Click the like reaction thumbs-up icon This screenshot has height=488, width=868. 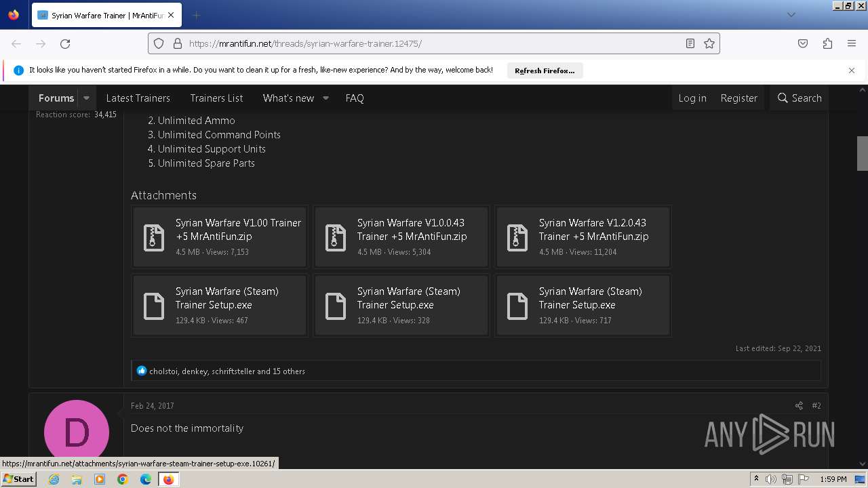(141, 371)
